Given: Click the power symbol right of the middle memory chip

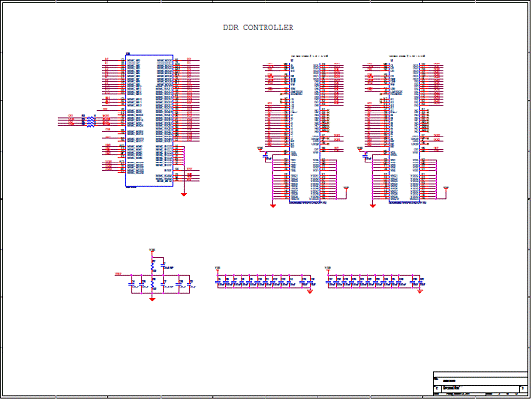Looking at the screenshot, I should pyautogui.click(x=346, y=188).
